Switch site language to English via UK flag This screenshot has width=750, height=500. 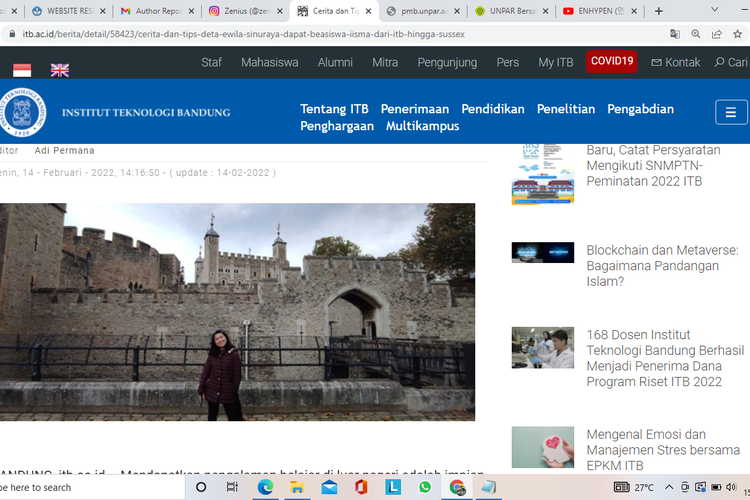click(x=60, y=70)
